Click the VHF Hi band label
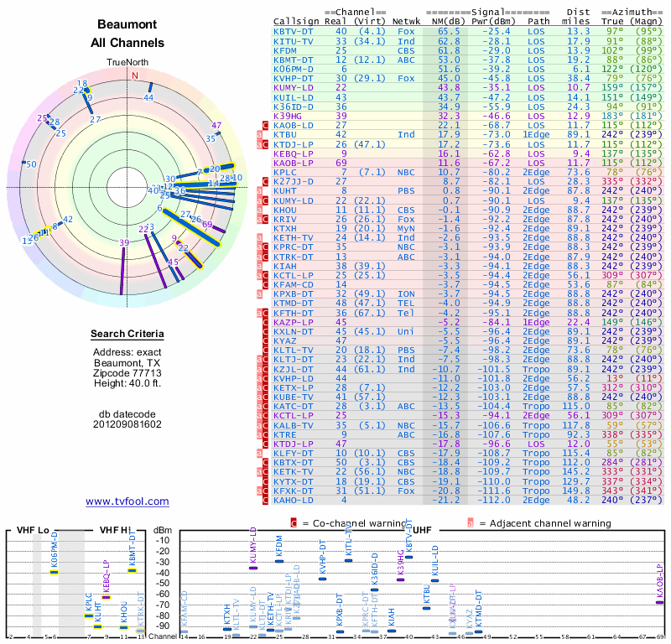Image resolution: width=671 pixels, height=644 pixels. (x=115, y=530)
